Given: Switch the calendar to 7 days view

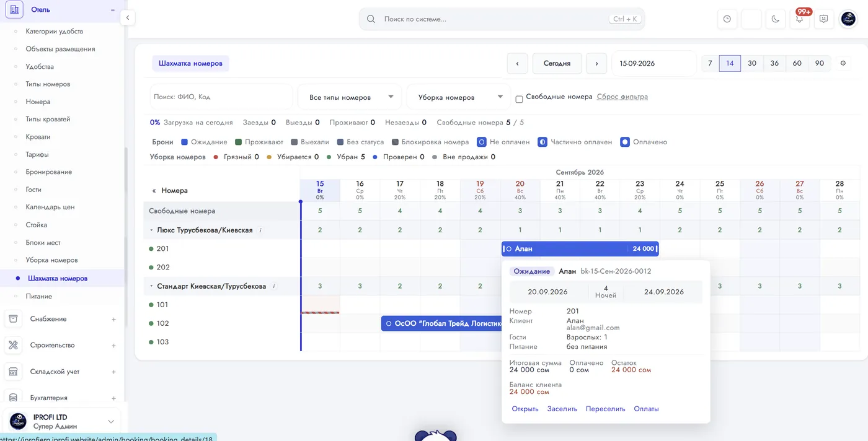Looking at the screenshot, I should (710, 63).
